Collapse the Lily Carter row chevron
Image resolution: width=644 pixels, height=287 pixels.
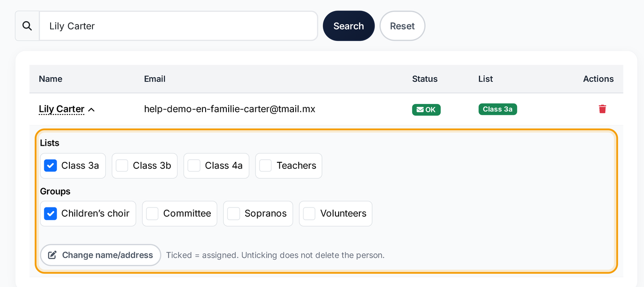coord(91,109)
